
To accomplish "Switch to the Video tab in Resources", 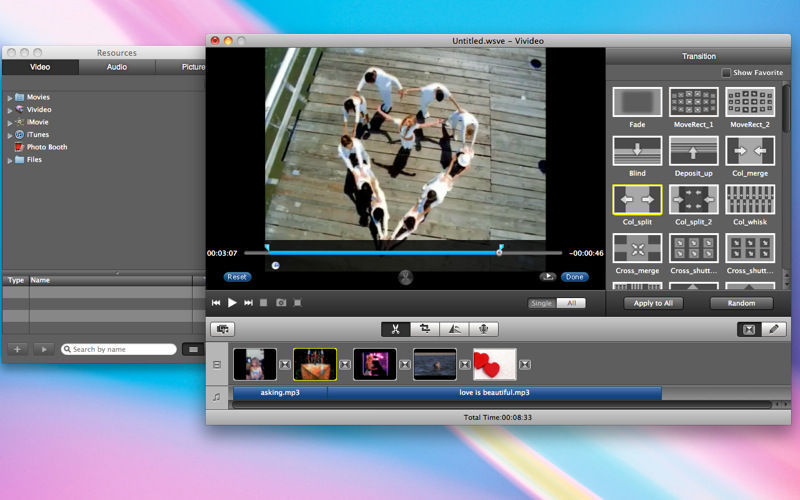I will coord(40,67).
